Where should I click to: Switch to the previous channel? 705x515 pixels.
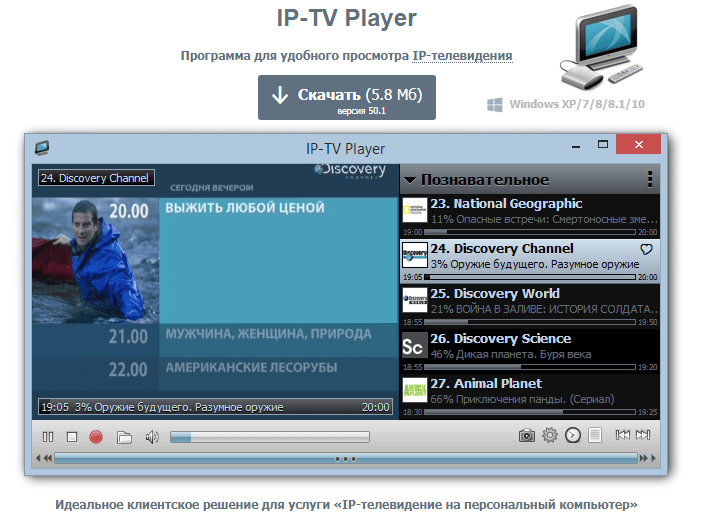pyautogui.click(x=622, y=435)
